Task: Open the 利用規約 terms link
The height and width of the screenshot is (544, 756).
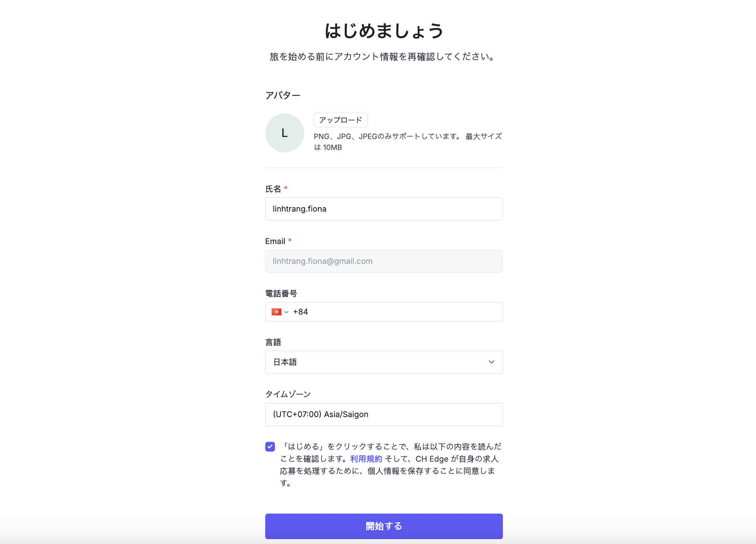Action: pos(366,459)
